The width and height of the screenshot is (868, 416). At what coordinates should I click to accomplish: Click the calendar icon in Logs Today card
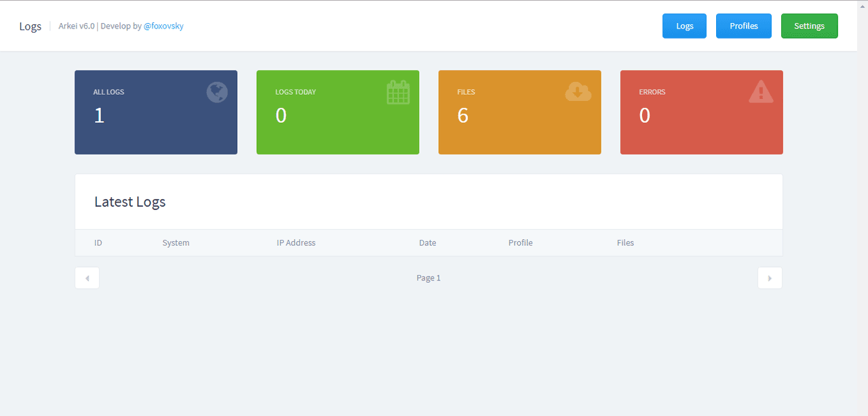coord(398,92)
